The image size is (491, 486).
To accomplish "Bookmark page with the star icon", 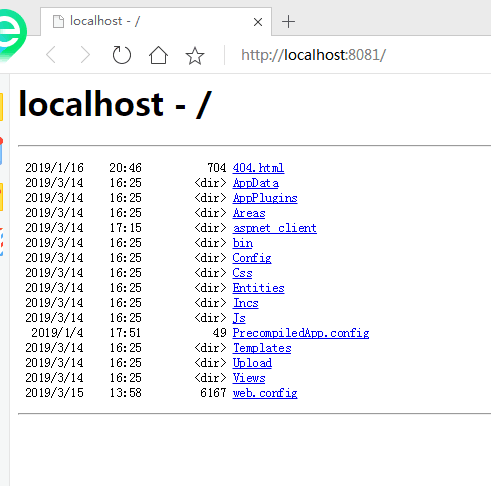I will (x=195, y=55).
